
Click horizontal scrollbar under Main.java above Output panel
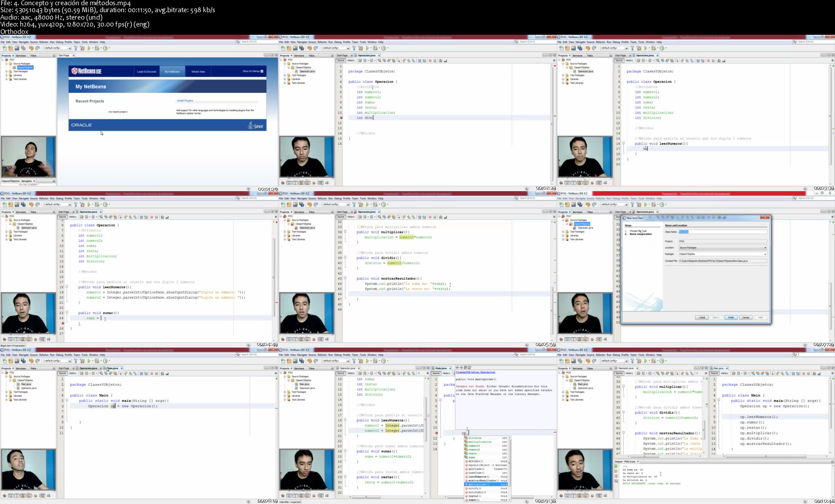[x=765, y=456]
